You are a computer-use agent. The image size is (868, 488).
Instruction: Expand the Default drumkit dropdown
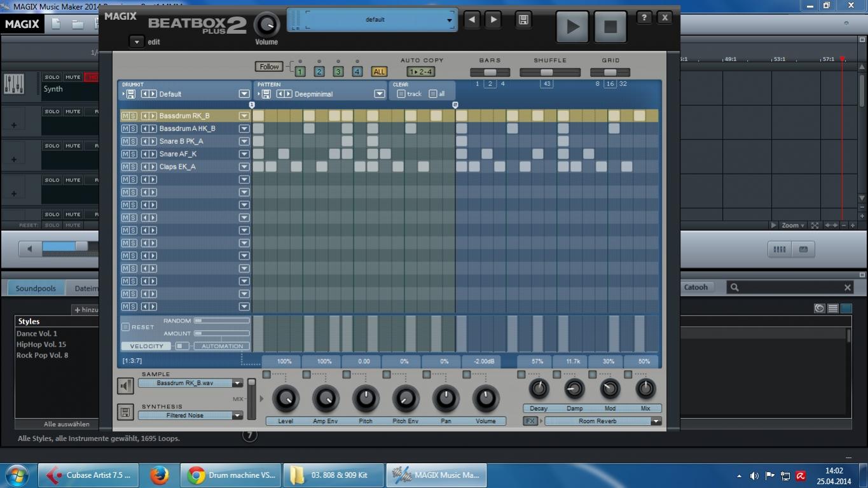(244, 94)
